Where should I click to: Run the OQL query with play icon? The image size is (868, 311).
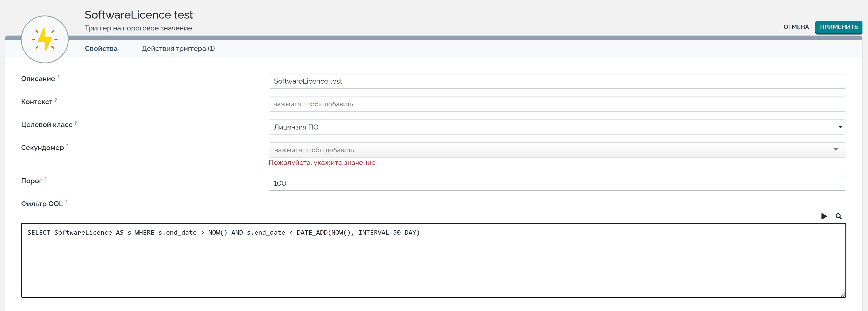tap(824, 216)
